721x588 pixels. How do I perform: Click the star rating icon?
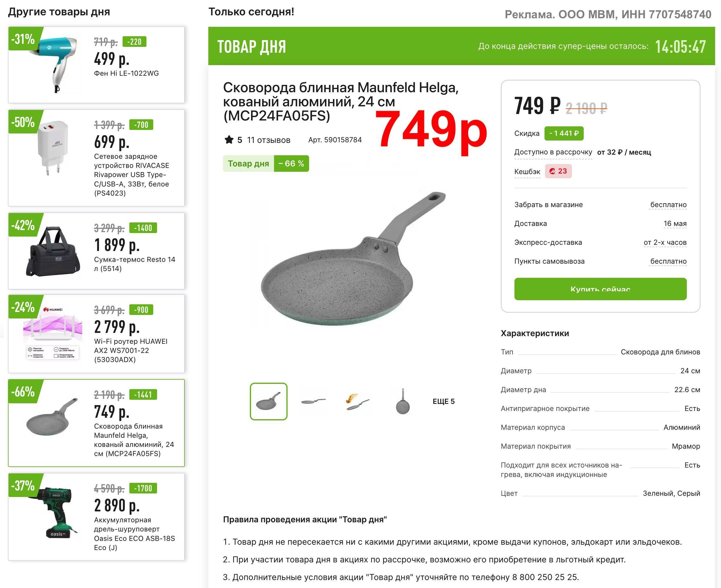tap(229, 140)
